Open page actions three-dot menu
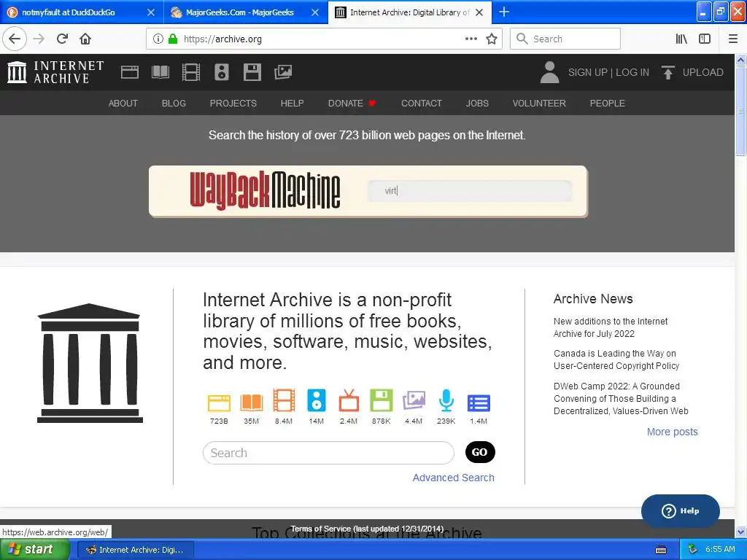Image resolution: width=747 pixels, height=560 pixels. pyautogui.click(x=471, y=39)
